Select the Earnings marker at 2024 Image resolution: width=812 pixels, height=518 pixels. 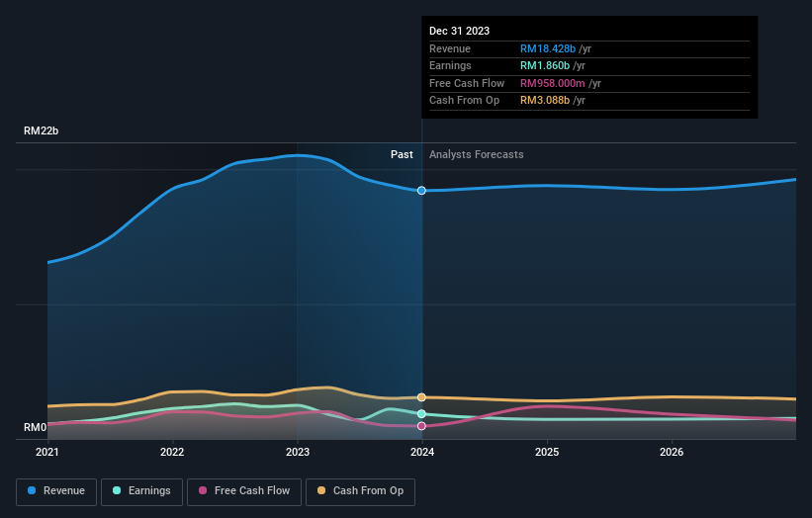[421, 413]
